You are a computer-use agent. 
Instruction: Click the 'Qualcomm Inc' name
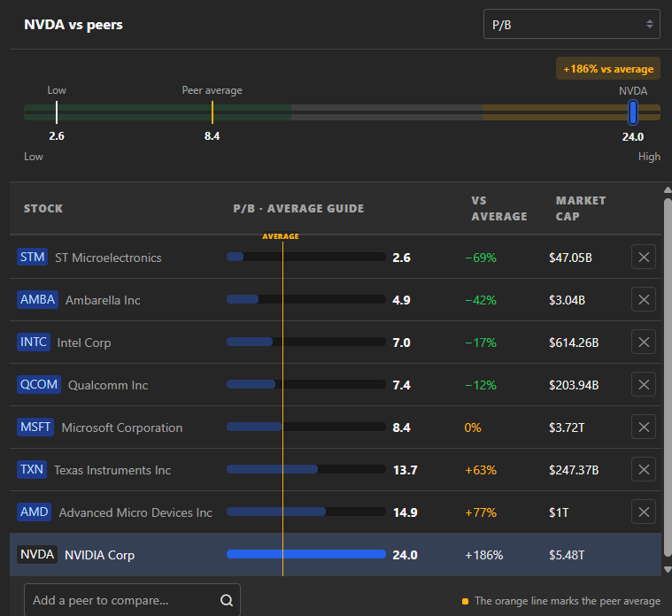pyautogui.click(x=108, y=385)
